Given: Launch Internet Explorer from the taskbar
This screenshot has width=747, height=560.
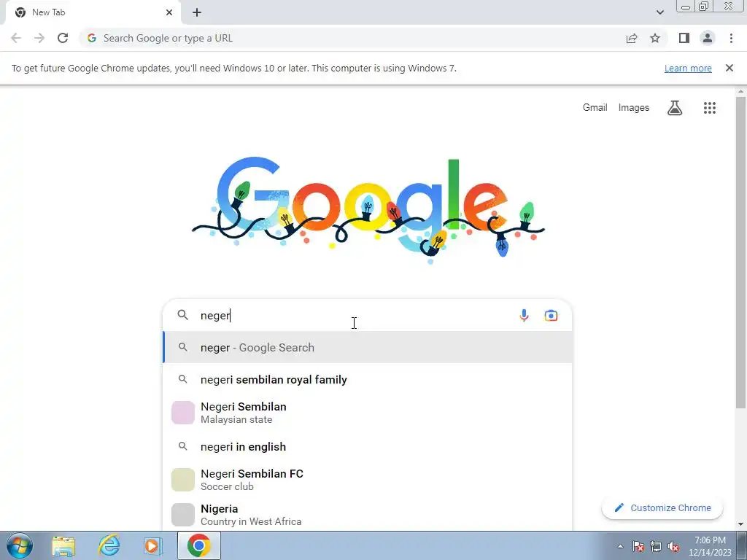Looking at the screenshot, I should [x=109, y=545].
